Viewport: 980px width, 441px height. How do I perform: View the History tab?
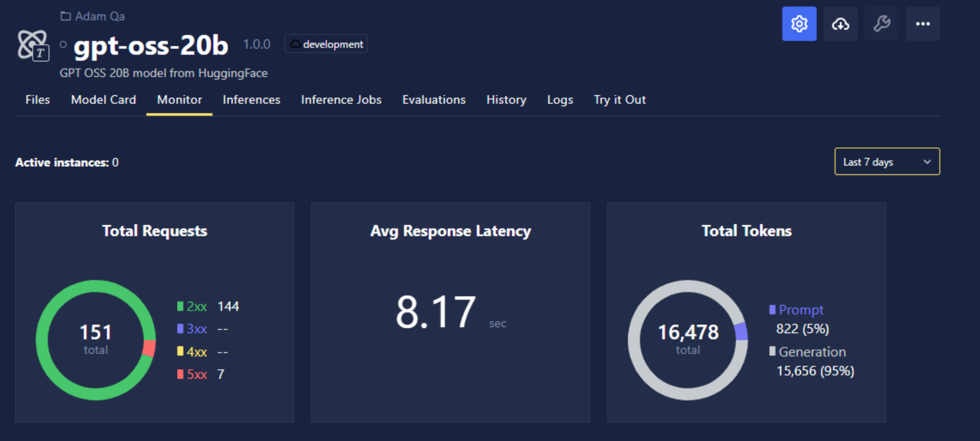click(506, 100)
